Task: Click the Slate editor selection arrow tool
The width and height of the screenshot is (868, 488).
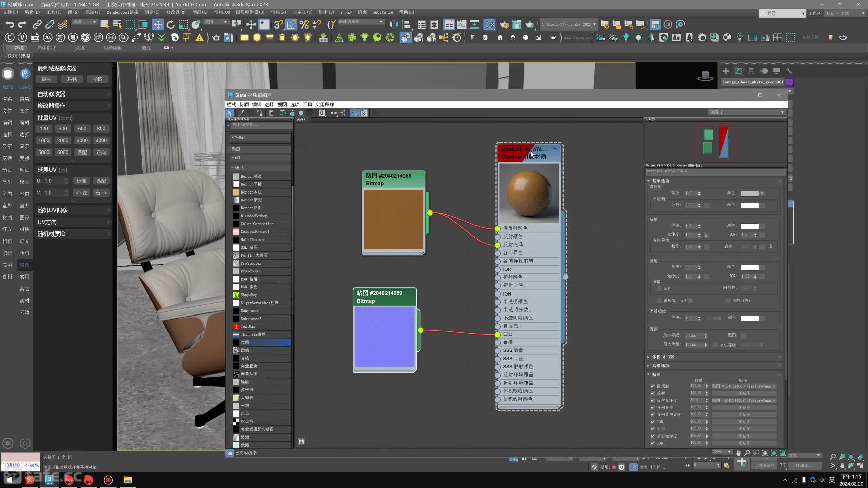Action: [x=230, y=113]
